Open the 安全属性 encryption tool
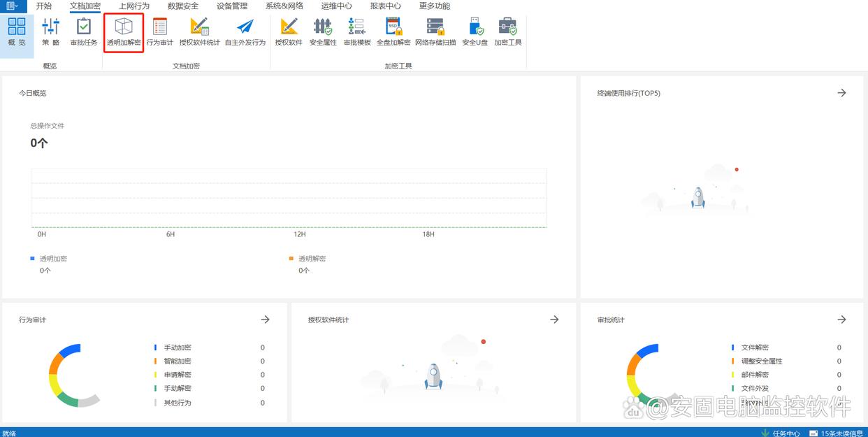Viewport: 868px width, 437px height. 323,32
